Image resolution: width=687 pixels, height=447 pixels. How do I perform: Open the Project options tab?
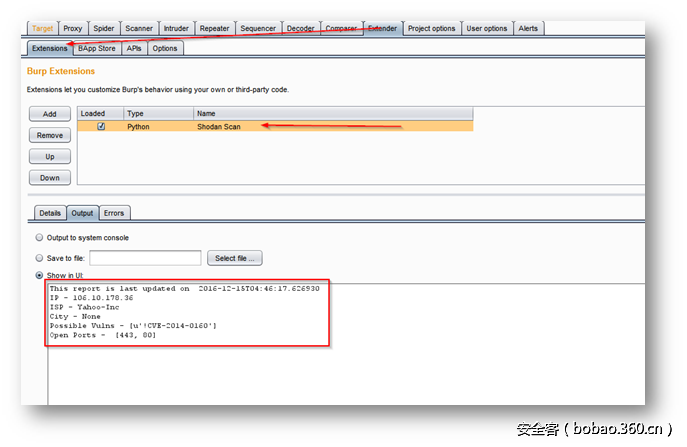(431, 28)
